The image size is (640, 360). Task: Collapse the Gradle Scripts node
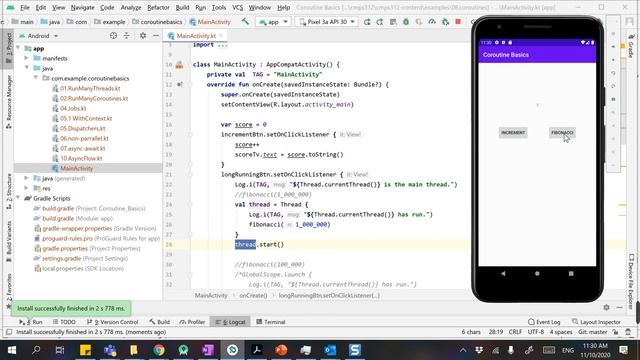click(x=18, y=198)
